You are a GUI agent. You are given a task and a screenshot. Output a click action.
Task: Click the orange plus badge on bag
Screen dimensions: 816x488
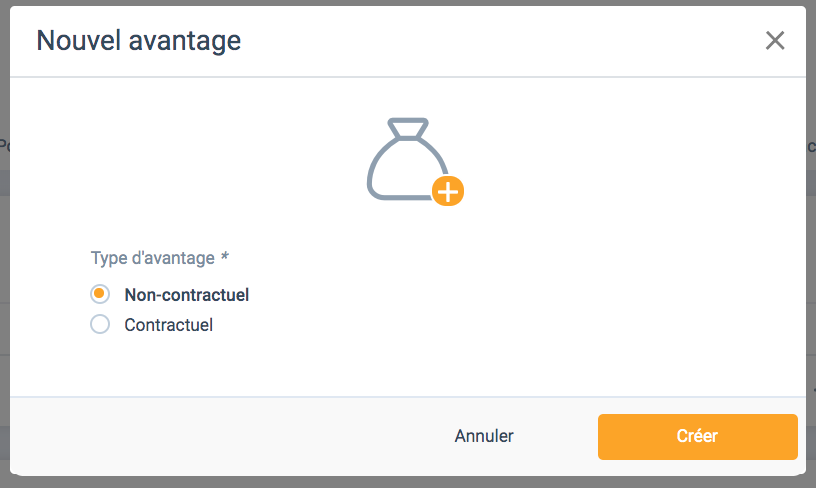point(448,191)
